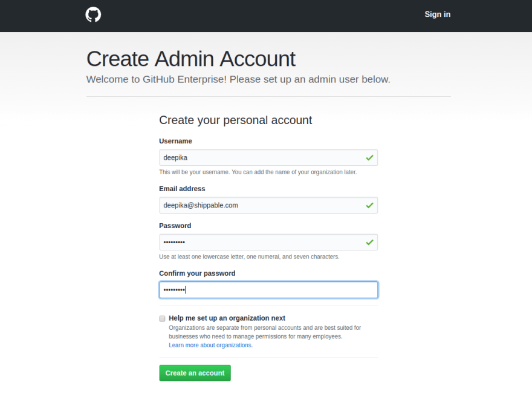
Task: Click the Email address label text
Action: point(182,189)
